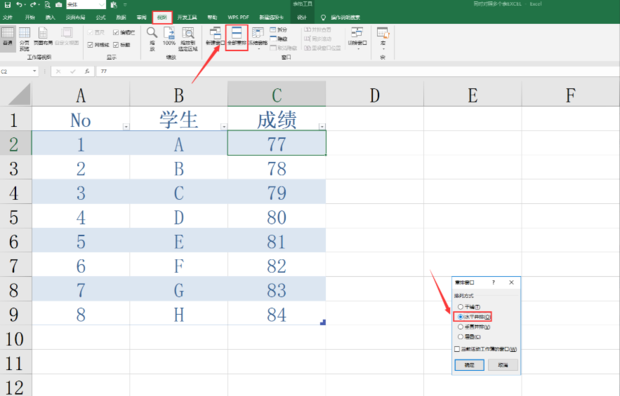Set zoom to 100%
Image resolution: width=620 pixels, height=396 pixels.
point(169,36)
